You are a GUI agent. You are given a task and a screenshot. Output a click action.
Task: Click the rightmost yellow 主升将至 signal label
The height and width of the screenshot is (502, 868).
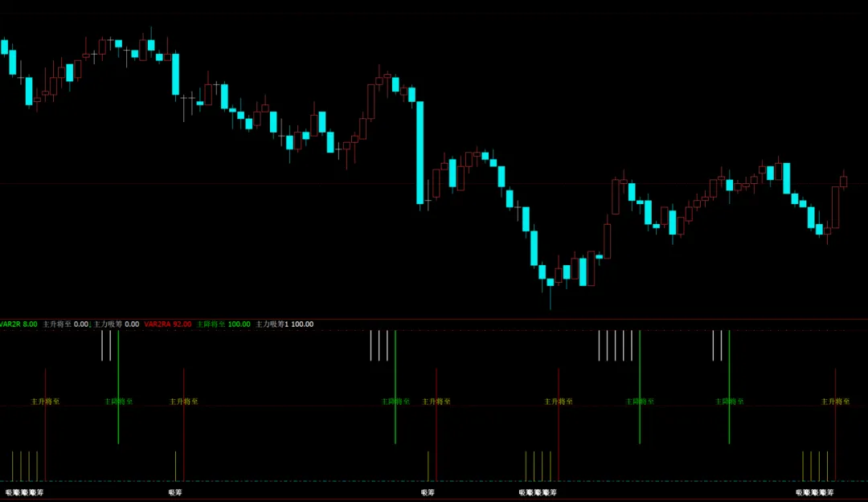point(835,402)
